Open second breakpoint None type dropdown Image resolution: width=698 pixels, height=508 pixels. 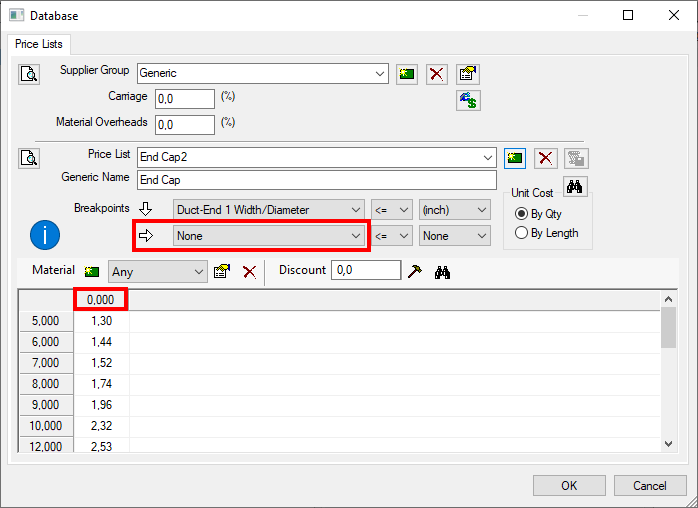pyautogui.click(x=269, y=236)
